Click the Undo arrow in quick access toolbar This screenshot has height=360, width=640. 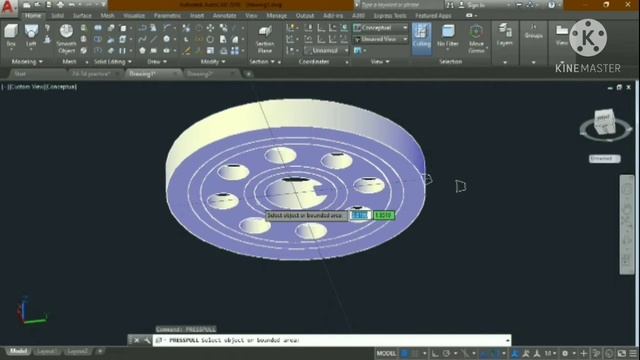[x=71, y=5]
